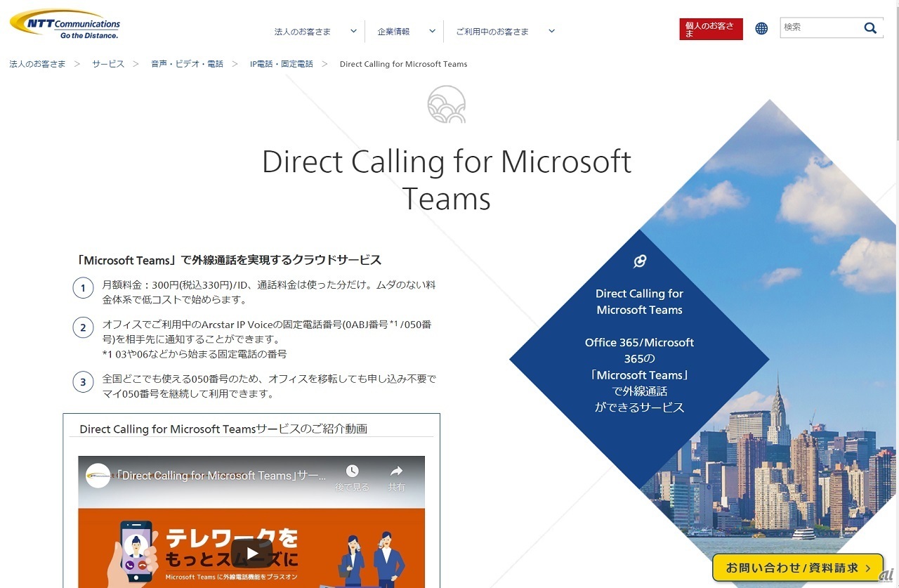Go to 音声・ビデオ・電話 breadcrumb link
The width and height of the screenshot is (899, 588).
(187, 64)
